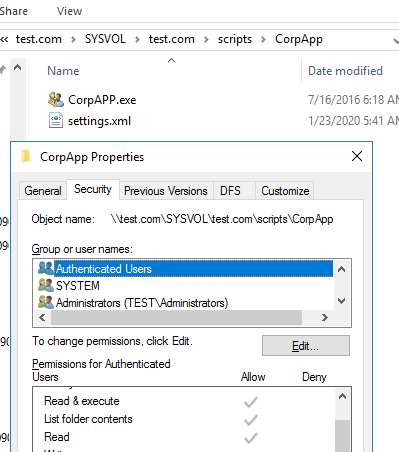The width and height of the screenshot is (399, 452).
Task: Click the Edit... permissions button
Action: [x=306, y=346]
